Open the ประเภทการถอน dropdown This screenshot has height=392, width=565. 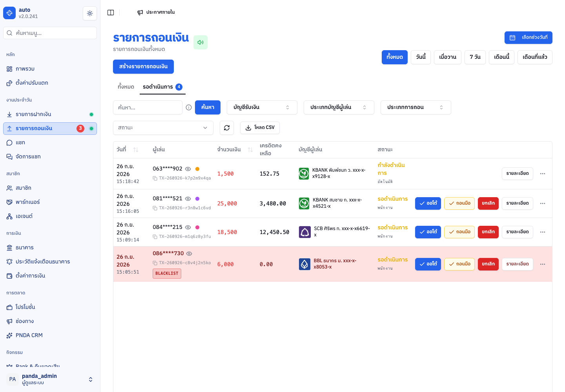pos(416,107)
